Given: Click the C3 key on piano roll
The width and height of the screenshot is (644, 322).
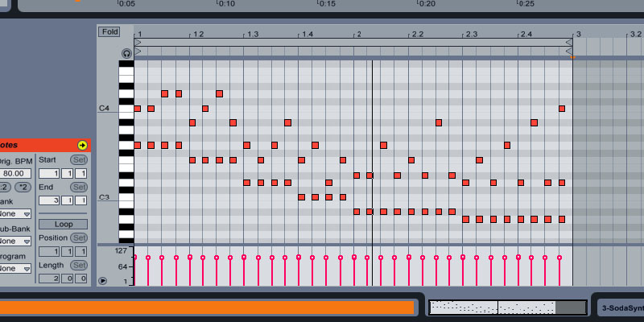Looking at the screenshot, I should 126,197.
